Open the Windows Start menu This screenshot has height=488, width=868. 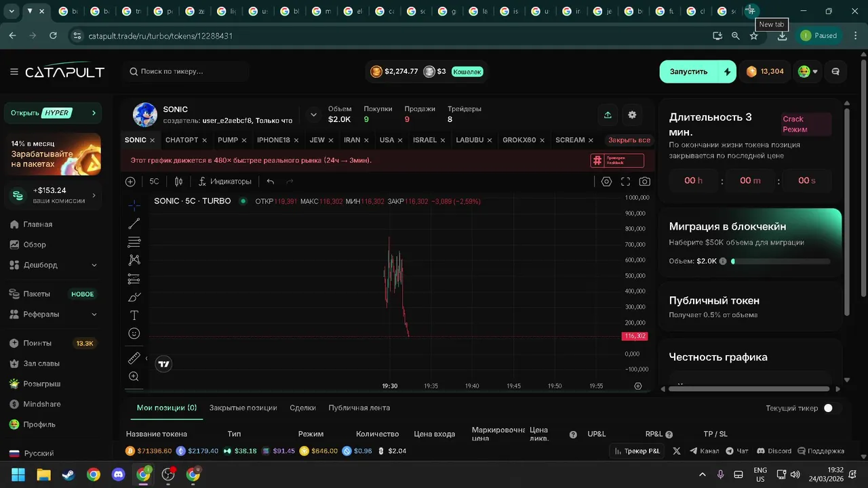(18, 474)
